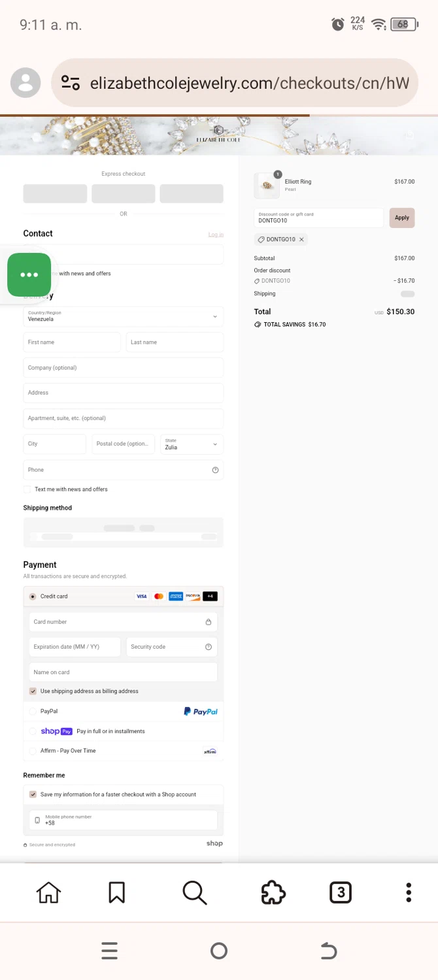This screenshot has height=980, width=438.
Task: Open the tab switcher showing 3 tabs
Action: pos(340,892)
